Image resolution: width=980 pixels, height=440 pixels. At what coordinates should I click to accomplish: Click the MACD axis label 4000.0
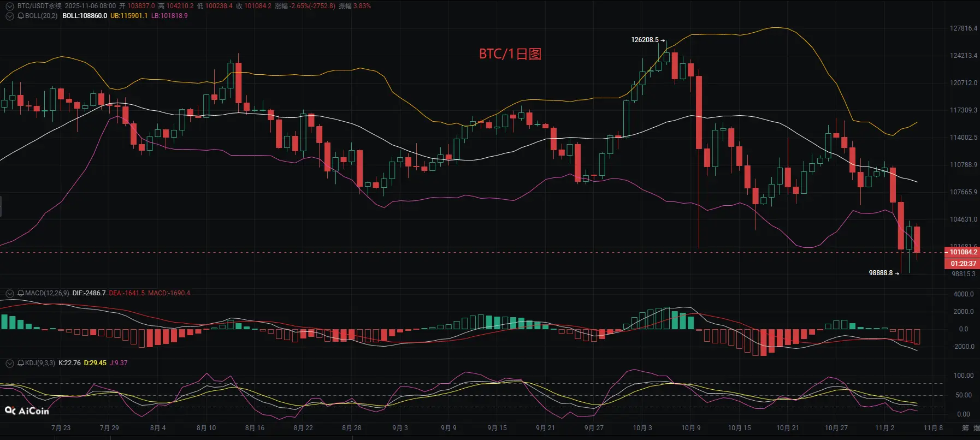pos(964,294)
